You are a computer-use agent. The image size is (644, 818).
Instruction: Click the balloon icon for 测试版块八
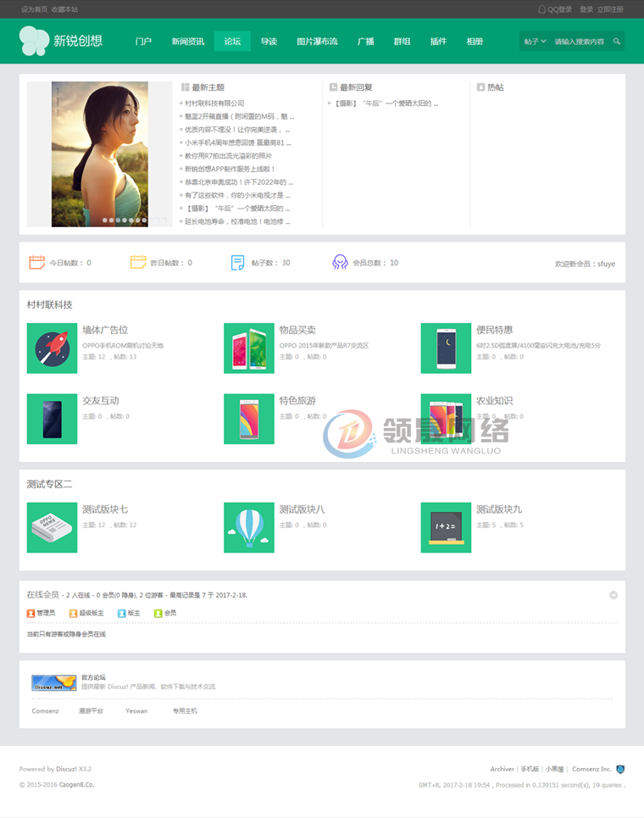pos(249,527)
